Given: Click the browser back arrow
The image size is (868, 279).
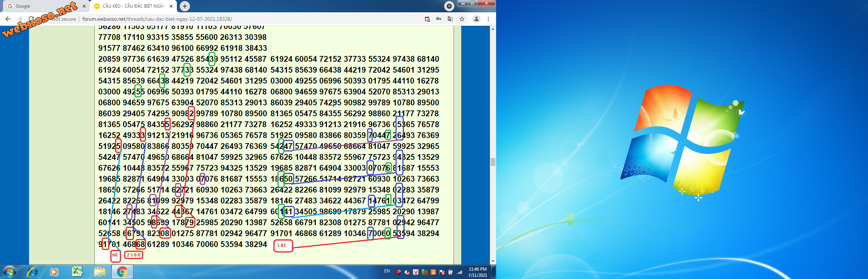Looking at the screenshot, I should click(x=8, y=19).
